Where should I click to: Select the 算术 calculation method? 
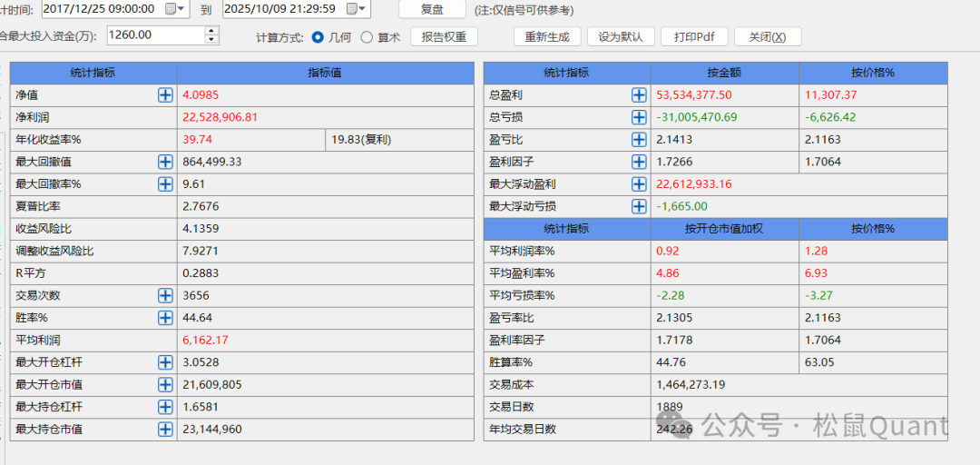tap(367, 37)
